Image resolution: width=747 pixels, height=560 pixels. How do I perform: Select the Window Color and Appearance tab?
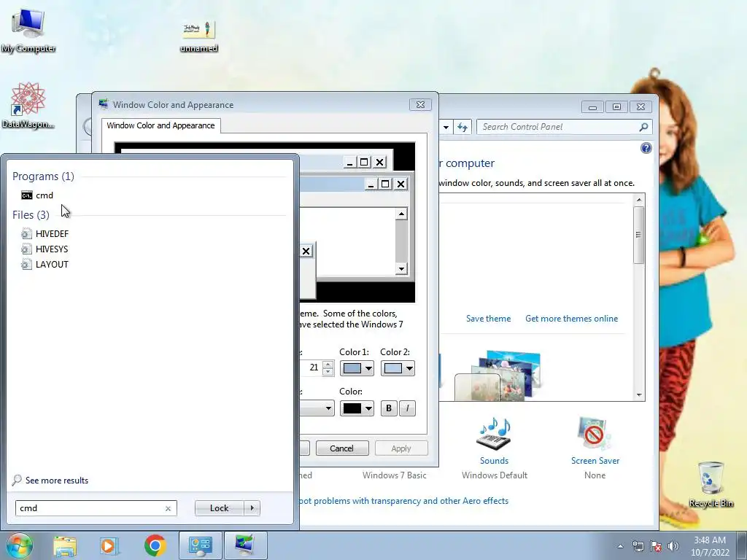[160, 125]
